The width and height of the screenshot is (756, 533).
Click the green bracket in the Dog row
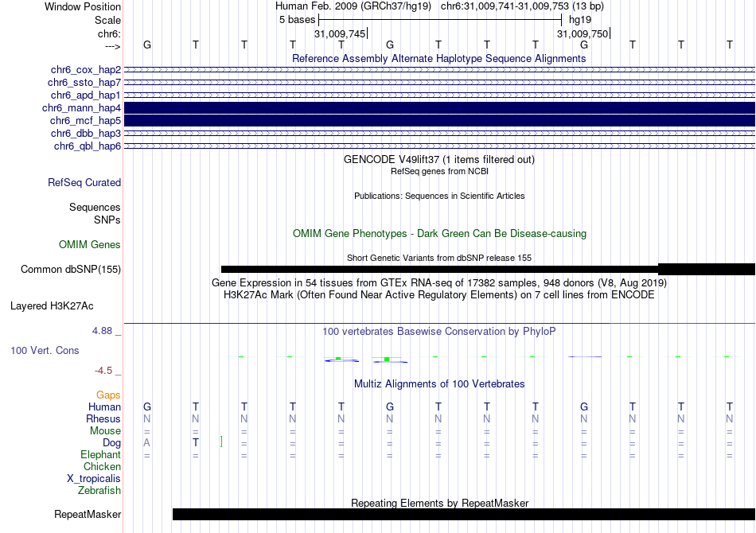221,442
